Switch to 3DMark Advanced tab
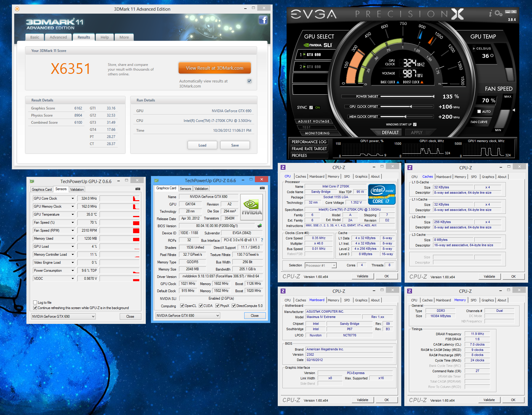 pyautogui.click(x=58, y=37)
